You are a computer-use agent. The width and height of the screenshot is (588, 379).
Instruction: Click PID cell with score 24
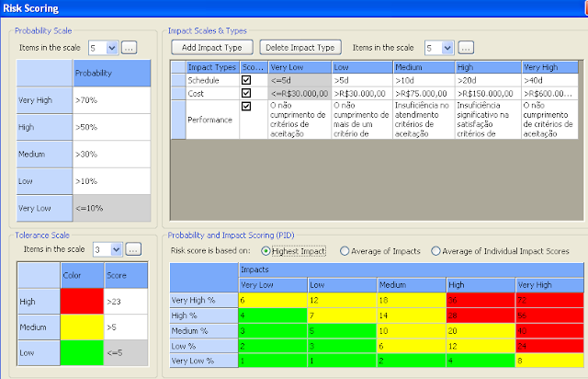point(549,346)
